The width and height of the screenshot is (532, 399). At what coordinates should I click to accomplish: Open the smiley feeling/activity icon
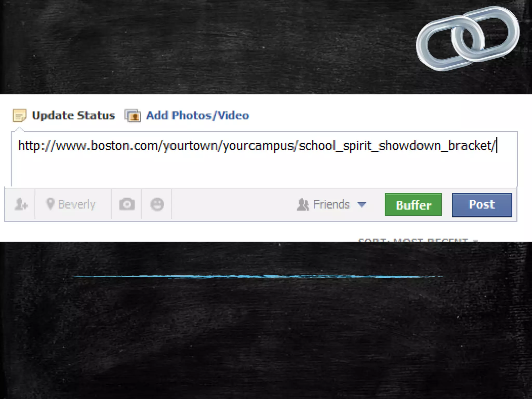click(x=157, y=204)
